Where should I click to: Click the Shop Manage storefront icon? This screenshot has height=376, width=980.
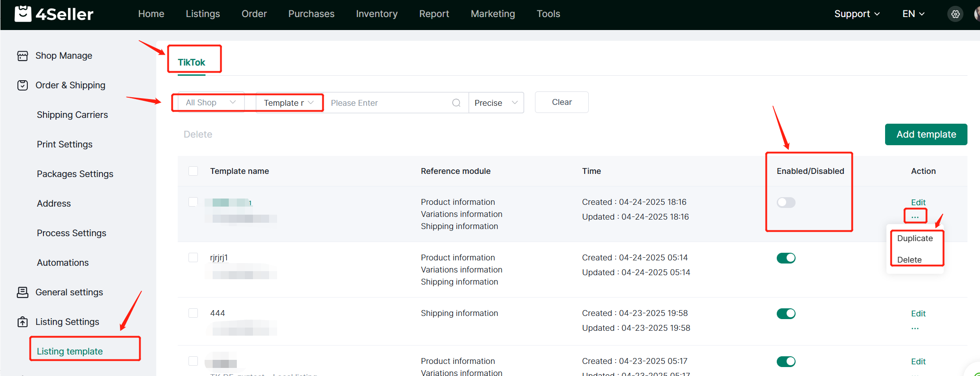22,56
